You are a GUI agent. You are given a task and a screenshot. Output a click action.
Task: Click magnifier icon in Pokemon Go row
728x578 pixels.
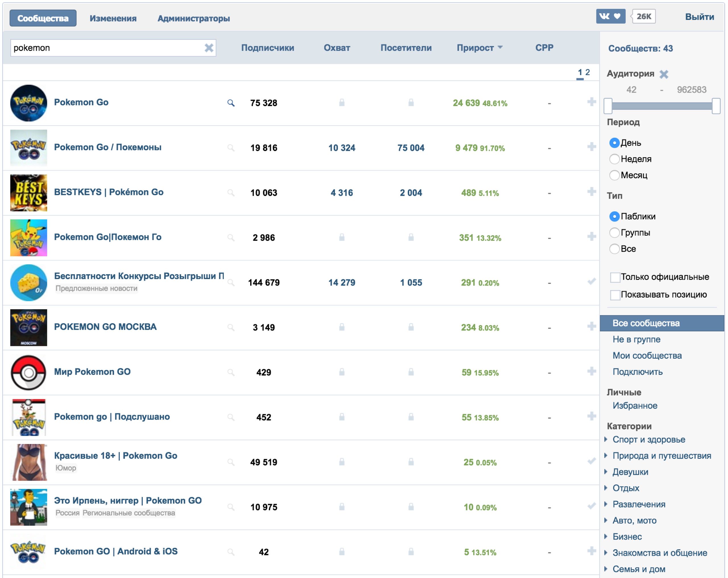coord(231,103)
